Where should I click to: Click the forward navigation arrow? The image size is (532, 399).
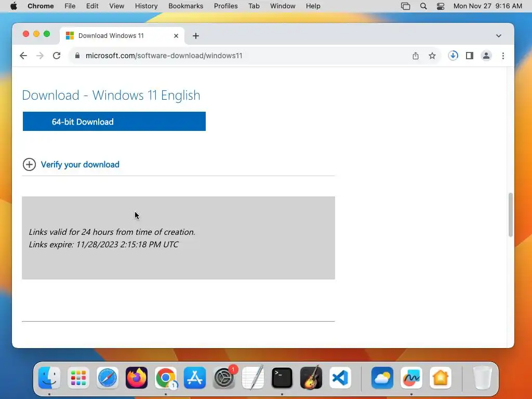[x=40, y=56]
